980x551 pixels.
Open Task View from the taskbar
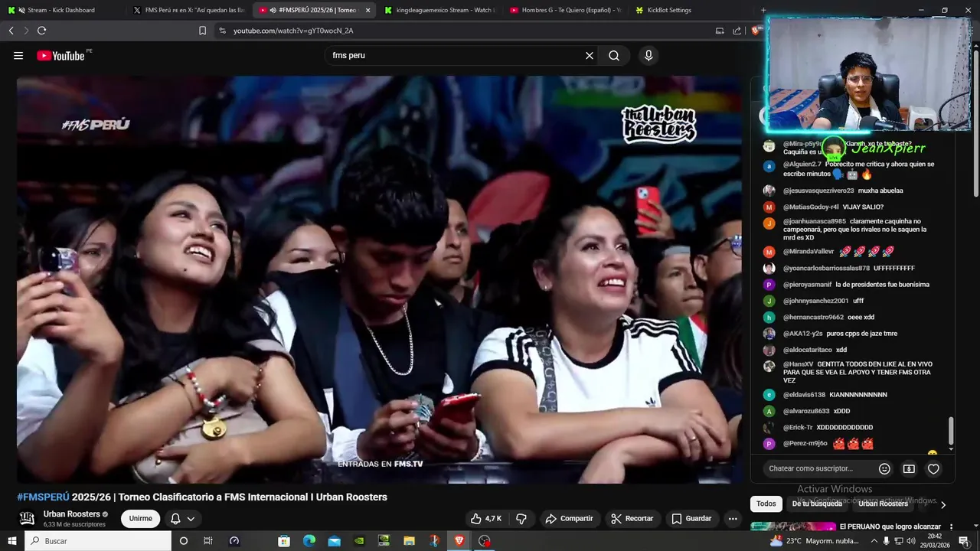click(x=207, y=541)
